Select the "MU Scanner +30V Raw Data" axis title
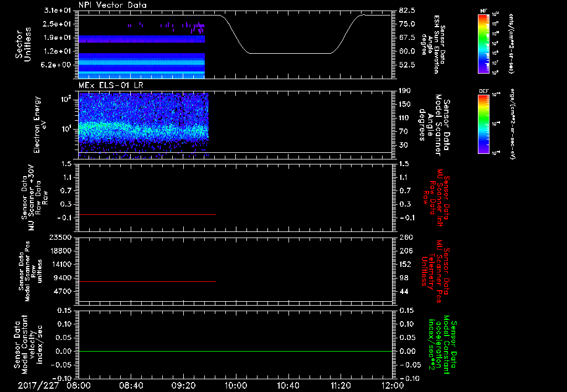Image resolution: width=567 pixels, height=392 pixels. pos(35,198)
